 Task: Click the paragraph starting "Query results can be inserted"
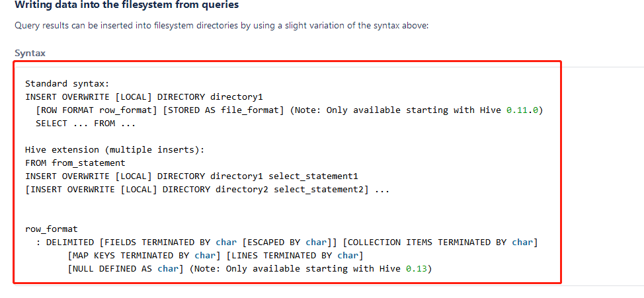[x=221, y=26]
